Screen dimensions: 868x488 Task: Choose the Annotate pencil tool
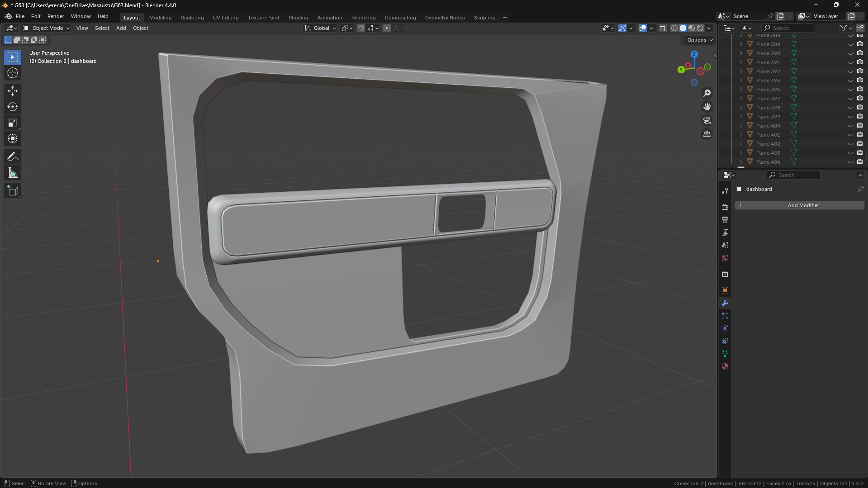[13, 157]
